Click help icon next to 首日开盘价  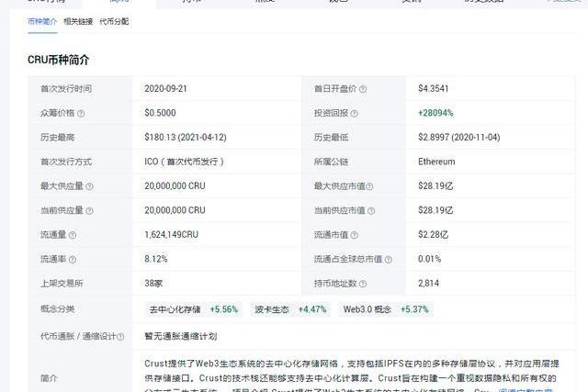[363, 89]
